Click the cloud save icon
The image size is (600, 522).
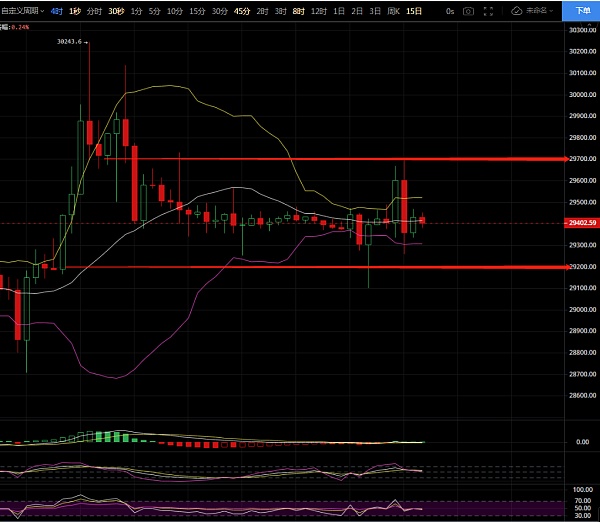(x=516, y=10)
